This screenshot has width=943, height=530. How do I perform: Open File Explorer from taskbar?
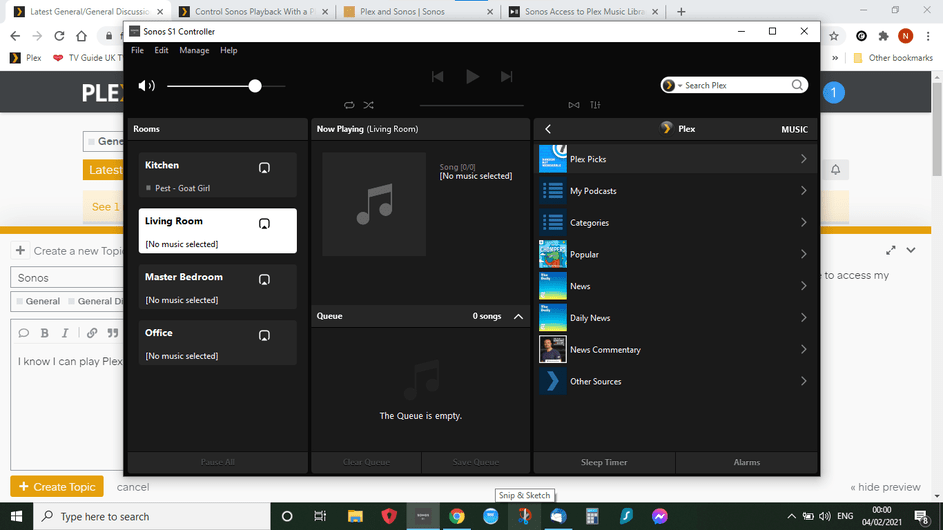[355, 516]
